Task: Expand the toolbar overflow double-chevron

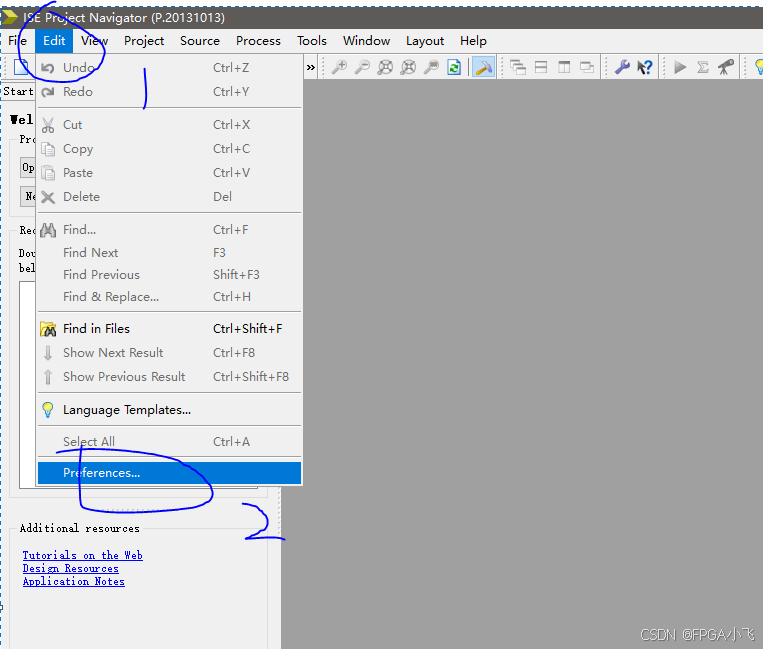Action: (x=310, y=68)
